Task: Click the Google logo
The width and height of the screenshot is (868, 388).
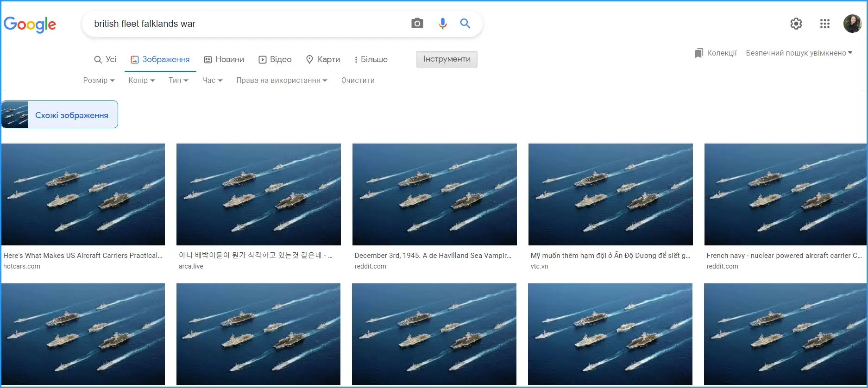Action: [30, 24]
